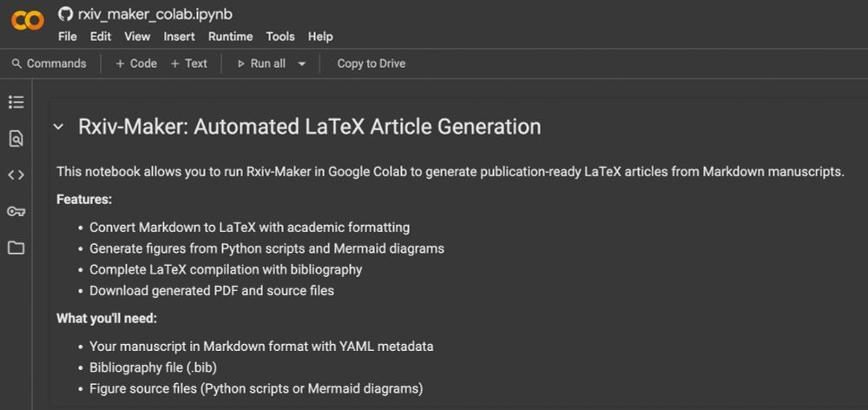Viewport: 868px width, 410px height.
Task: Open the Edit menu
Action: click(101, 36)
